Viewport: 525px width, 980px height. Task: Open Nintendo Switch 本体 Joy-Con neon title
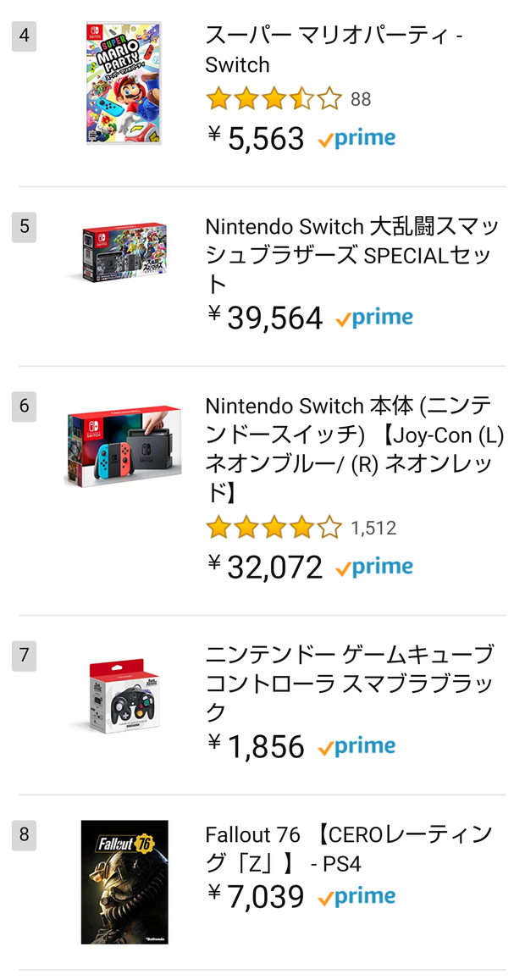[355, 450]
